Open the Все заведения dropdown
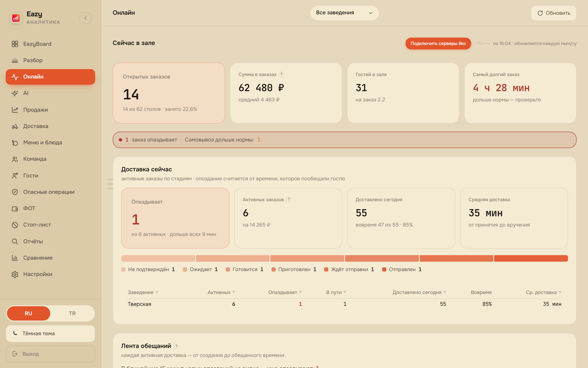 (x=344, y=13)
